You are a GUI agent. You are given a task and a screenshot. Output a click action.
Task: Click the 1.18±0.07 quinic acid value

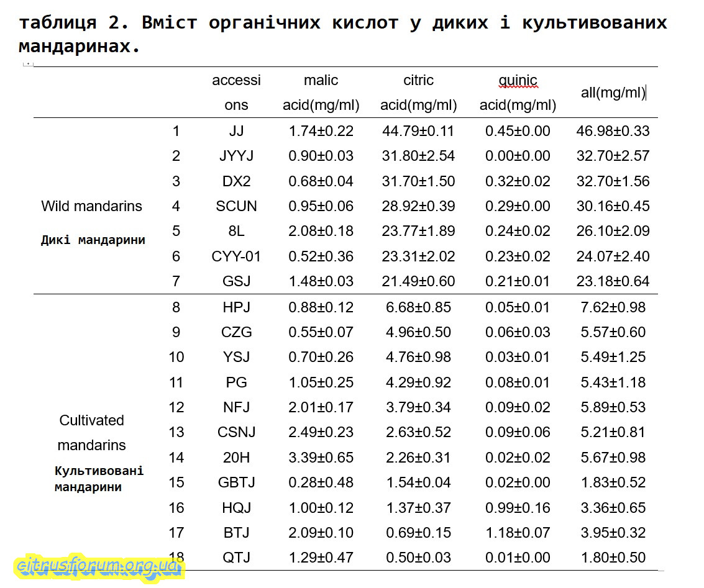click(518, 533)
